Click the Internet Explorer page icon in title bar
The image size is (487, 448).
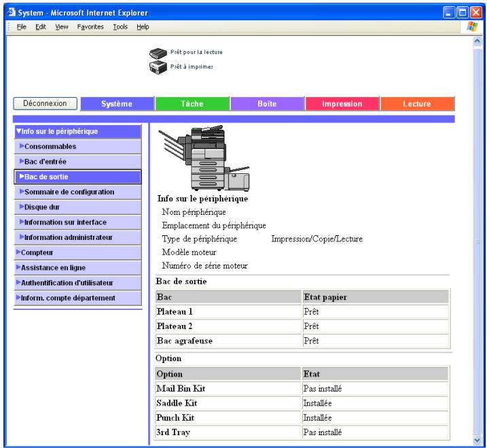click(12, 12)
